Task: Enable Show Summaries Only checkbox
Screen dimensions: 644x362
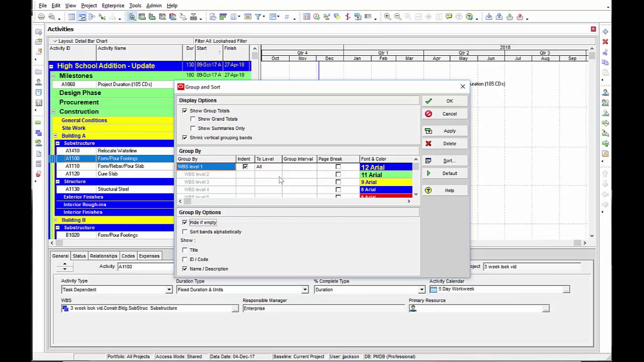Action: point(193,128)
